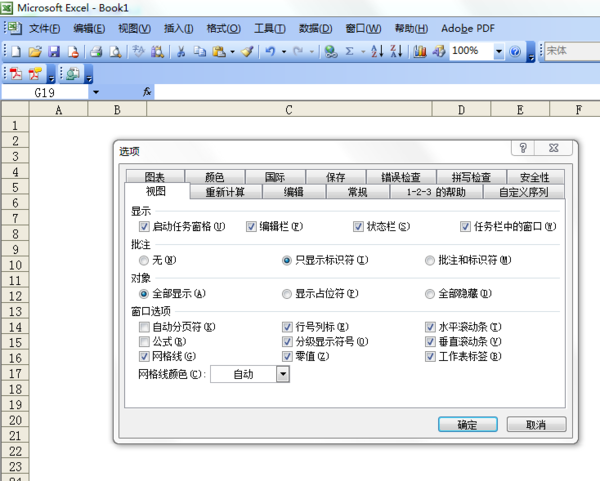The width and height of the screenshot is (600, 481).
Task: Toggle the 垂直滚动条 checkbox
Action: (430, 341)
